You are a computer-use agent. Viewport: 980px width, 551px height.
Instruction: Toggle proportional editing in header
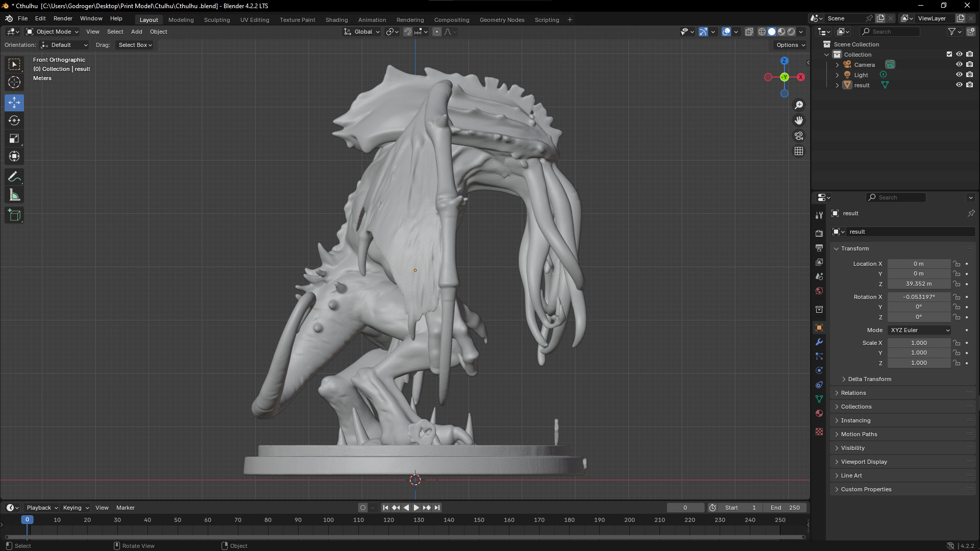437,32
